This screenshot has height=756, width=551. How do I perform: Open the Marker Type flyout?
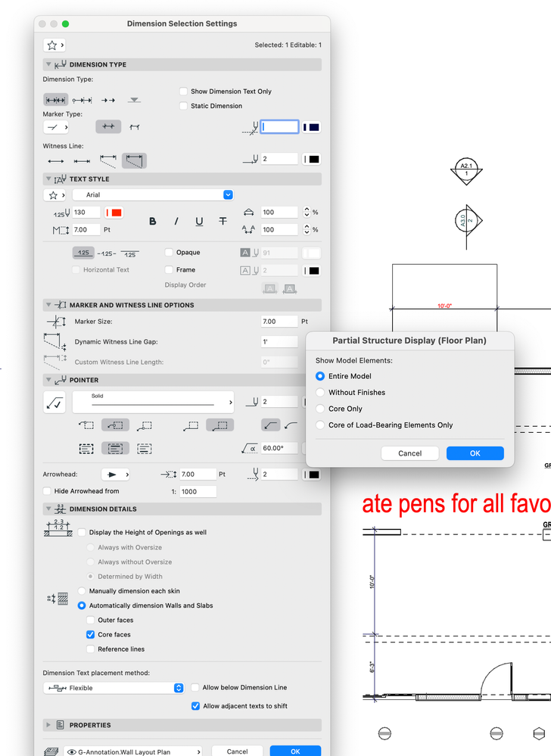tap(55, 127)
